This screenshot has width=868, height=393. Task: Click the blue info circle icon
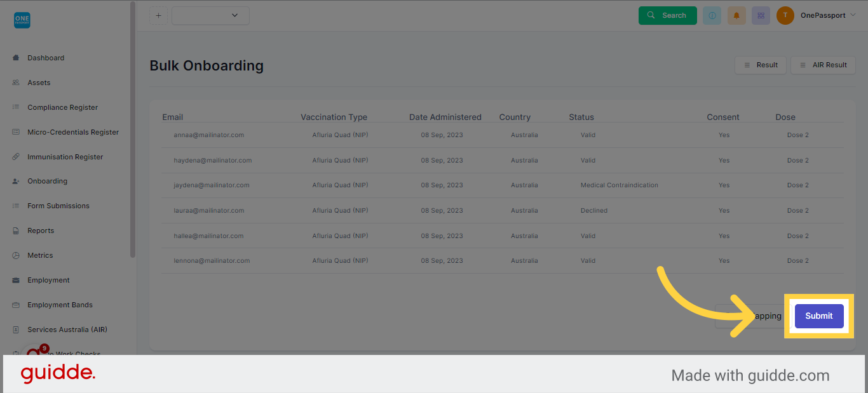(712, 16)
